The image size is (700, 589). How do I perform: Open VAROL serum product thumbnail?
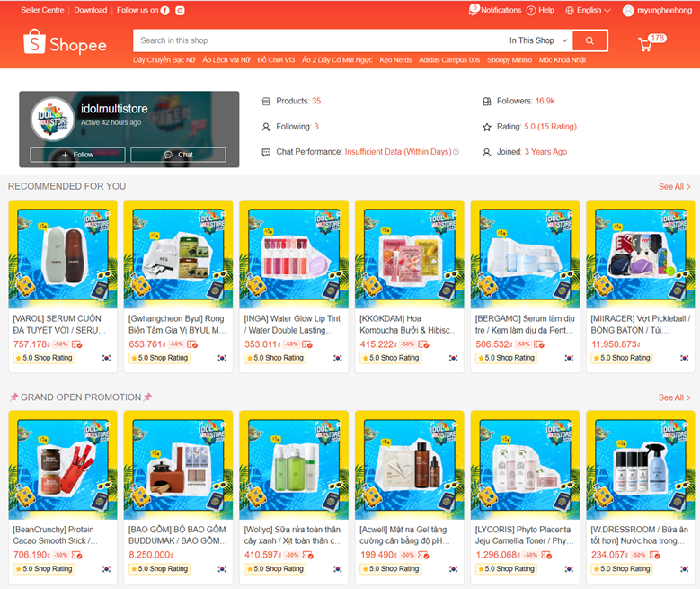point(63,254)
